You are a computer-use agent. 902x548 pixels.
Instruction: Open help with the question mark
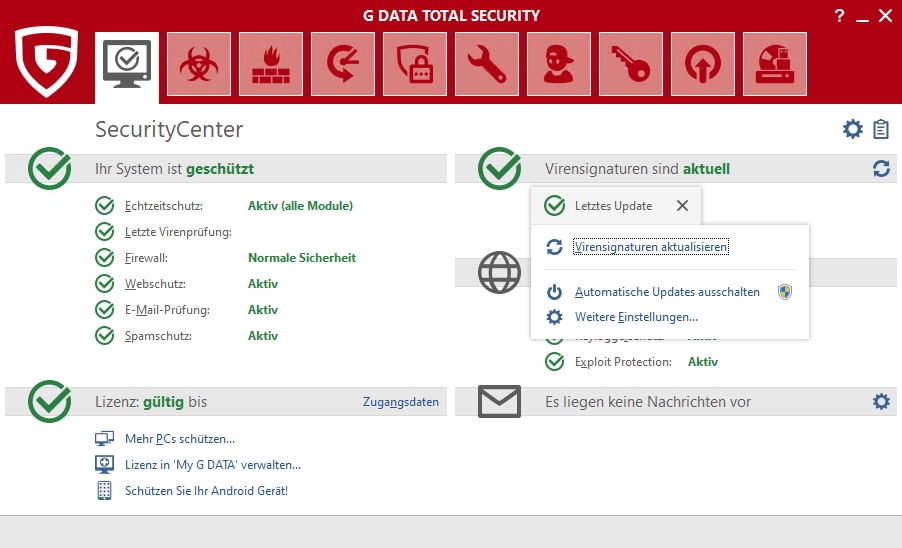pos(839,16)
